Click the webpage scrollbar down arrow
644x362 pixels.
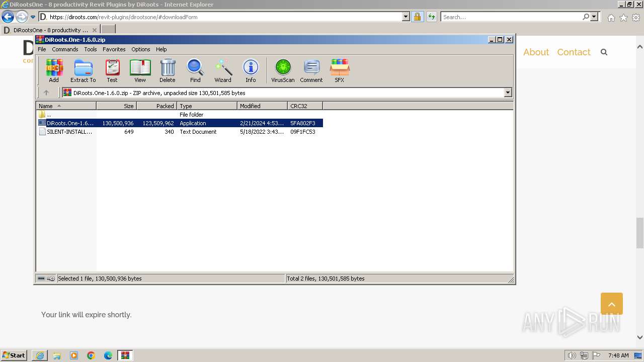point(640,337)
